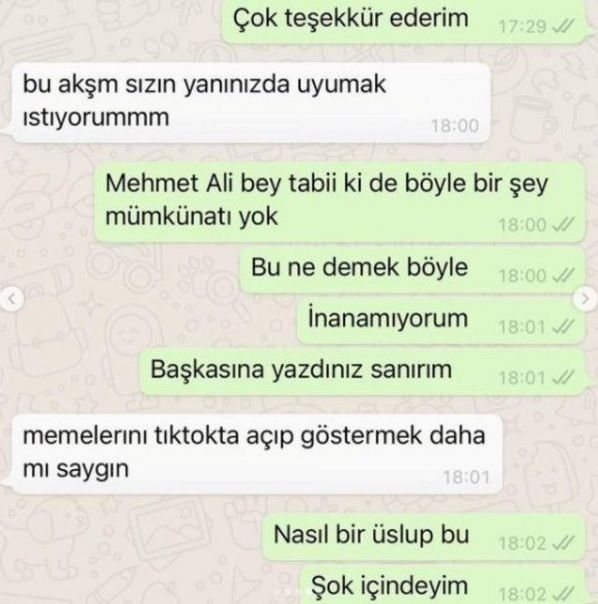Tap the 'Mehmet Ali bey tabii ki' bubble
Viewport: 598px width, 604px height.
pos(340,202)
